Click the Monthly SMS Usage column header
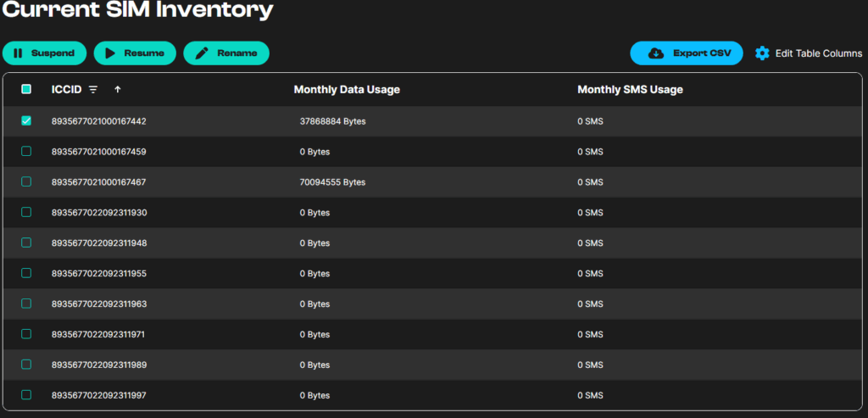The width and height of the screenshot is (868, 418). [630, 89]
